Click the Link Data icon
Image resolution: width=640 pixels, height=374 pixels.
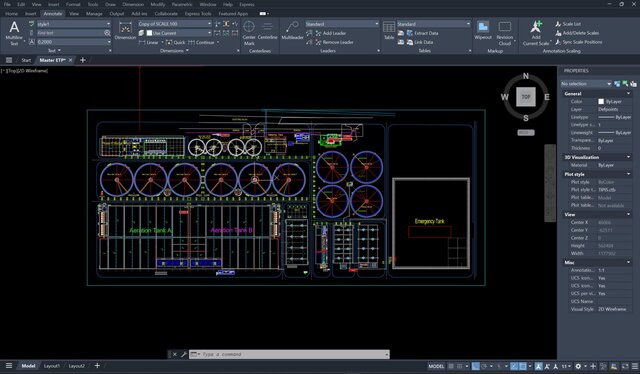tap(410, 42)
